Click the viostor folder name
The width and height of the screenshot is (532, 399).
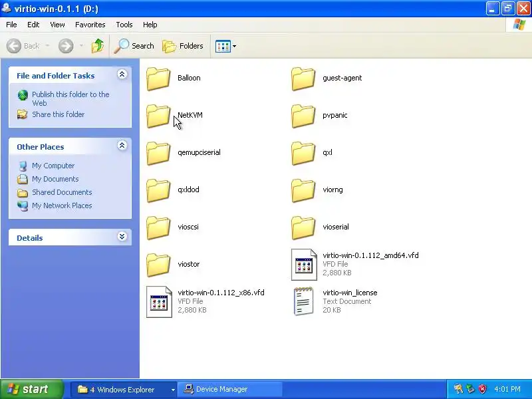(189, 264)
